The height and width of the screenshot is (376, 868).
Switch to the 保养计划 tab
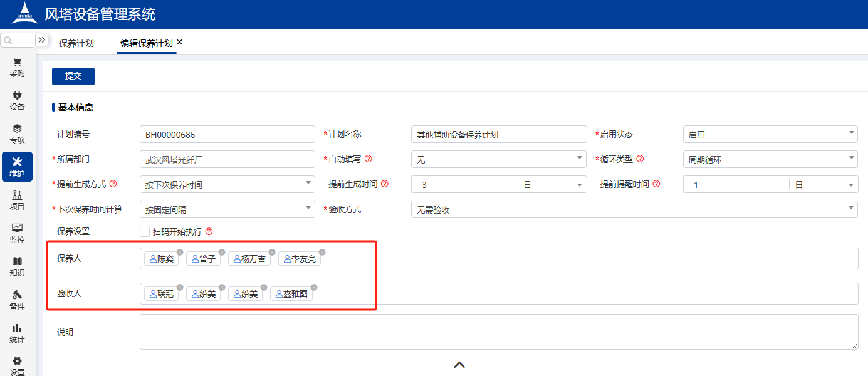coord(77,44)
